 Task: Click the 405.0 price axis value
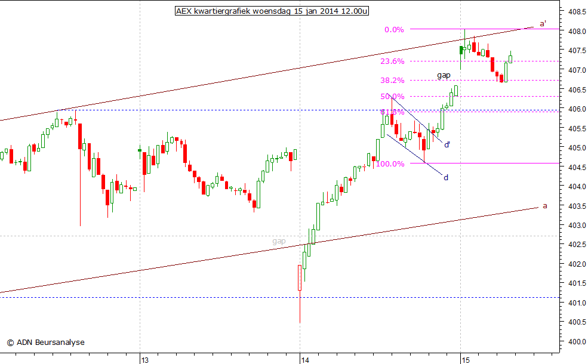[577, 148]
